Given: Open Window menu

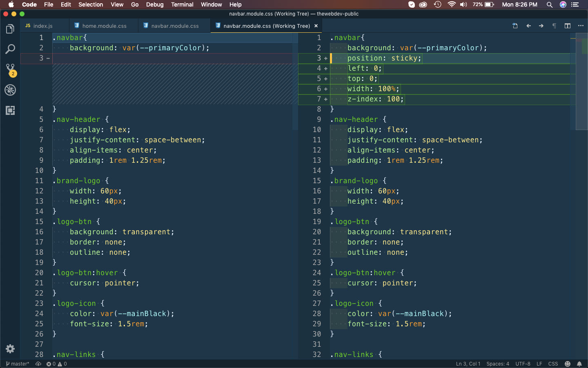Looking at the screenshot, I should (x=211, y=4).
